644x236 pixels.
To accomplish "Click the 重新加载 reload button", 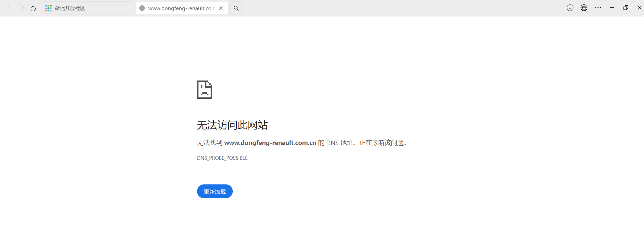I will click(x=215, y=191).
